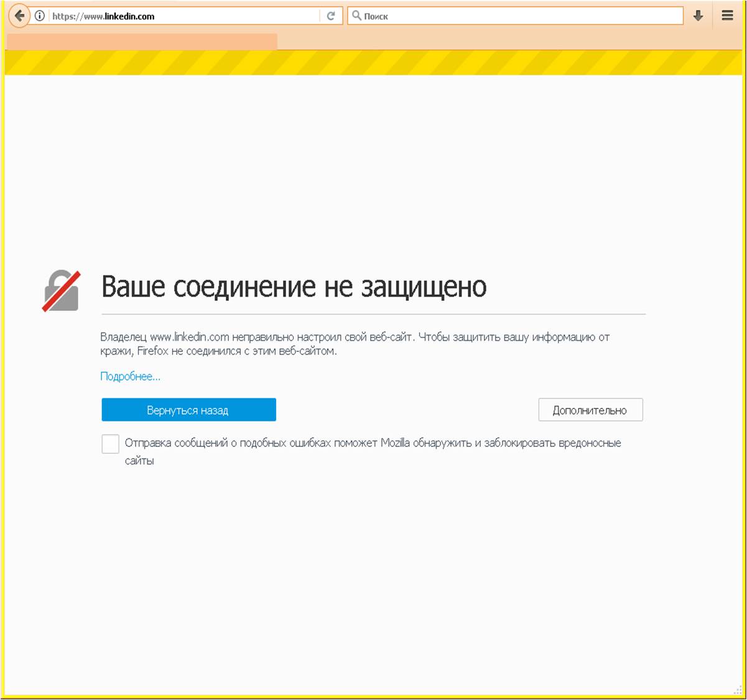Screen dimensions: 747x700
Task: Click the Дополнительно button
Action: [590, 410]
